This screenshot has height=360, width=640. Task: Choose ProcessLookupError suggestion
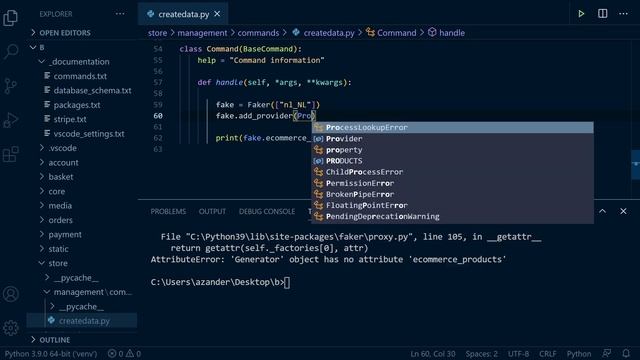(453, 127)
